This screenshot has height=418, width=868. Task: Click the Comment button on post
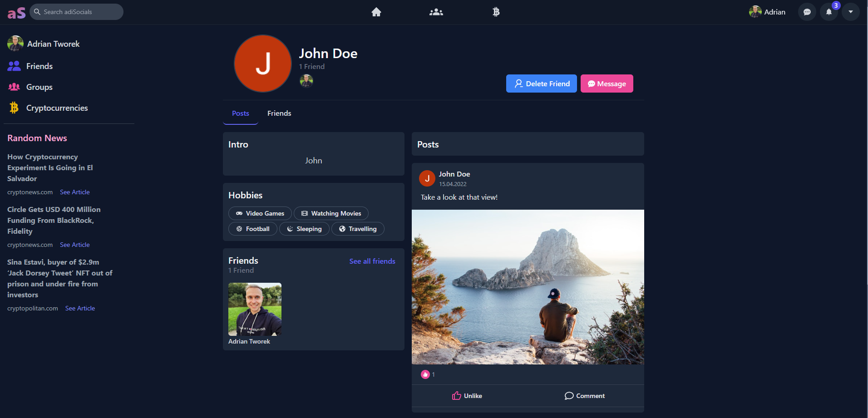pyautogui.click(x=585, y=396)
